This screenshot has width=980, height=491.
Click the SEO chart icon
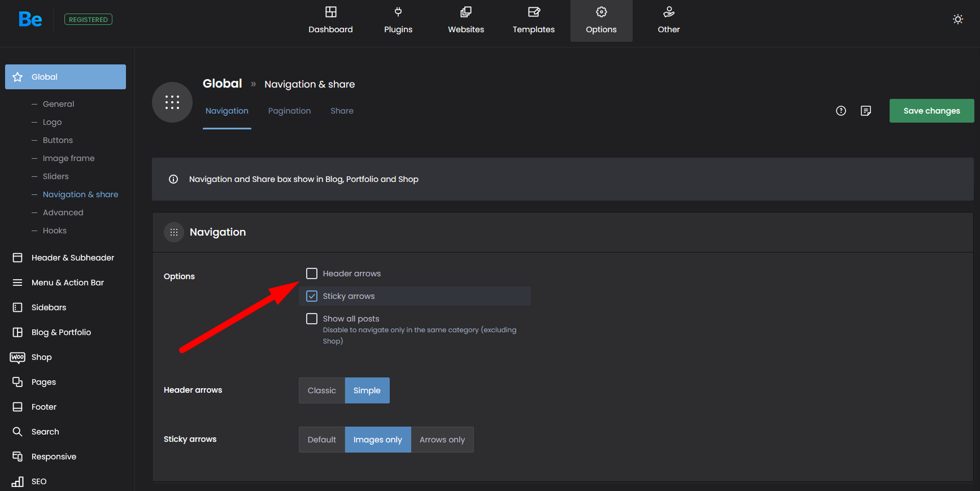(x=18, y=481)
